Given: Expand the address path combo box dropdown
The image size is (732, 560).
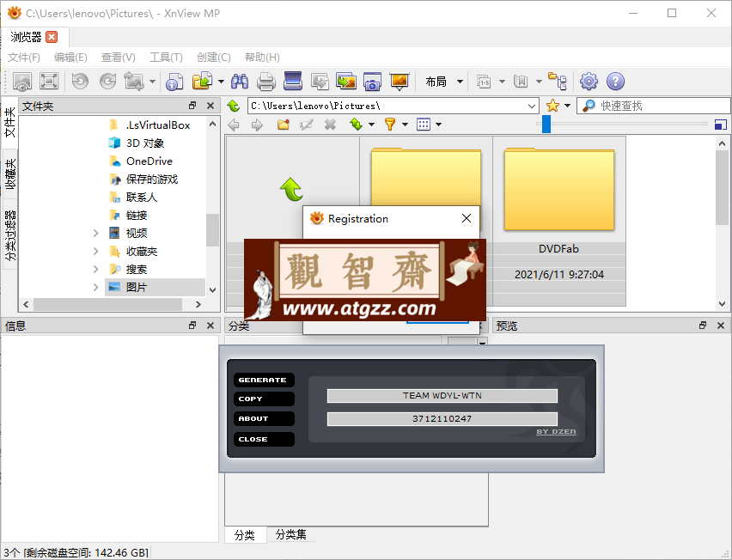Looking at the screenshot, I should tap(531, 106).
